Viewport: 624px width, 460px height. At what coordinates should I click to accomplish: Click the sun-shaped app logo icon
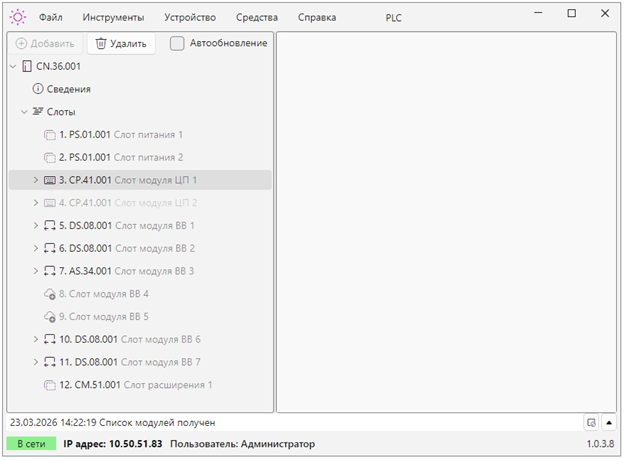click(19, 17)
